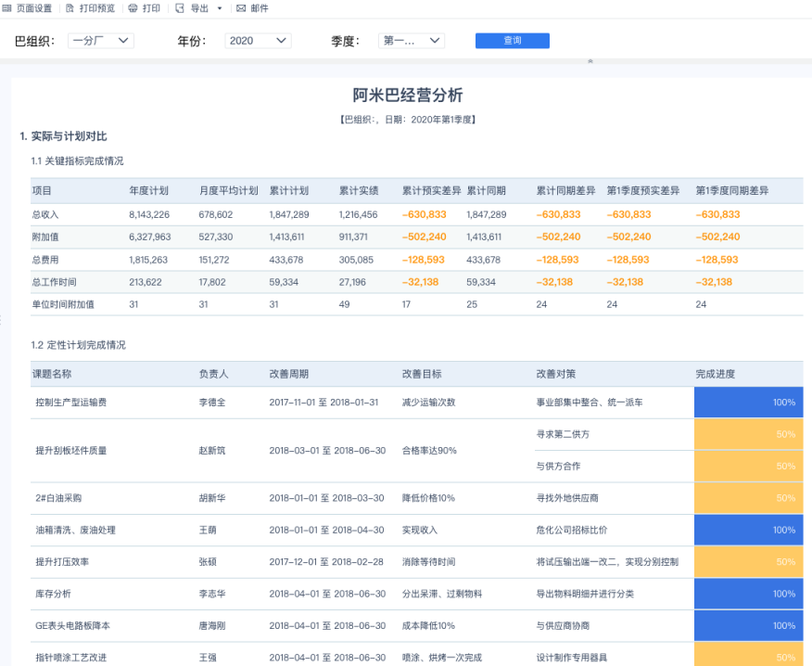Open the 季度 dropdown showing 第一…

pyautogui.click(x=412, y=41)
